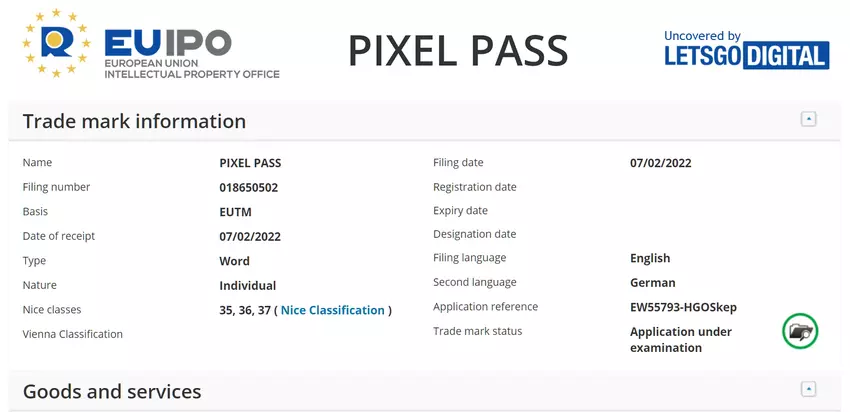
Task: Click the Uncovered by text
Action: click(702, 36)
